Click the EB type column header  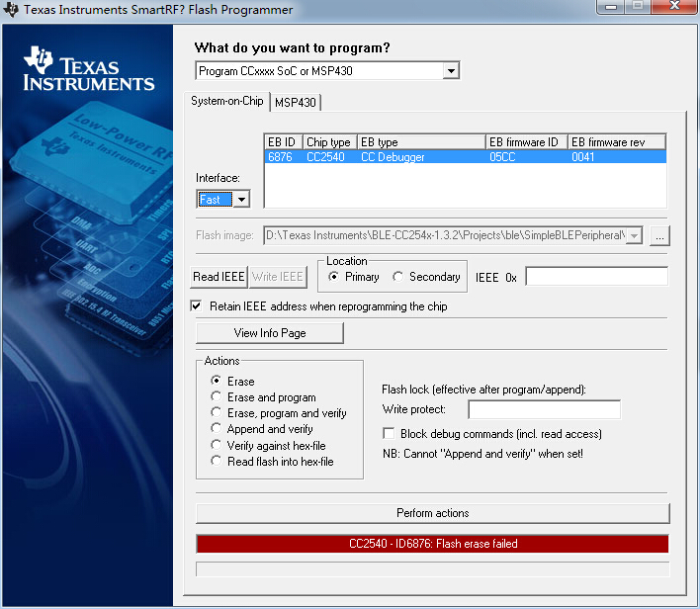[421, 142]
